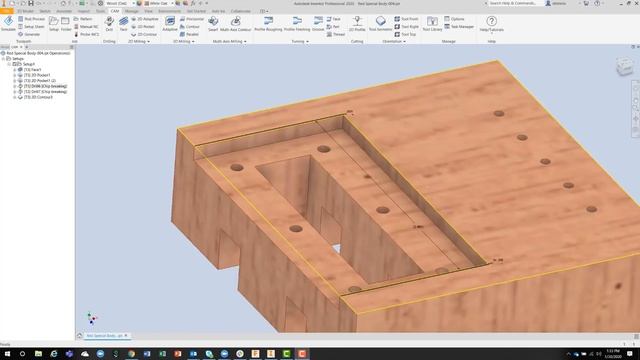
Task: Switch view to Tool Front
Action: pos(406,19)
